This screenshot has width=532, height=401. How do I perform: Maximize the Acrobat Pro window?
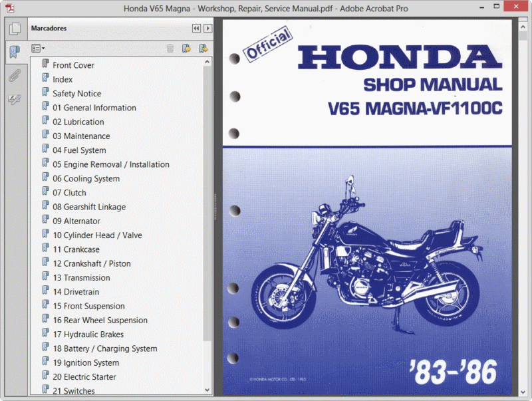(496, 7)
